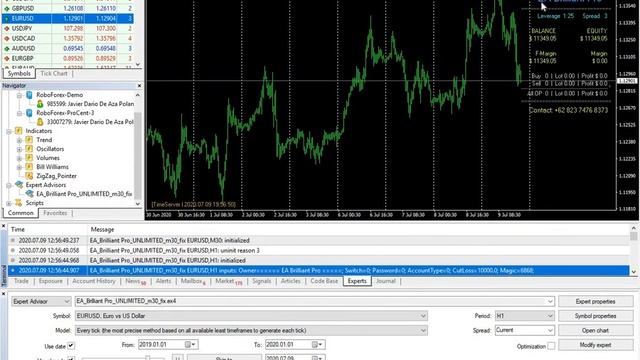Screen dimensions: 640x360
Task: Open the Period dropdown H1
Action: pos(524,316)
